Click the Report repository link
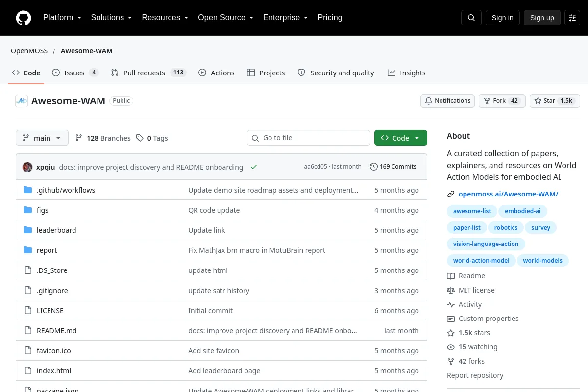Viewport: 588px width, 392px height. (x=475, y=375)
